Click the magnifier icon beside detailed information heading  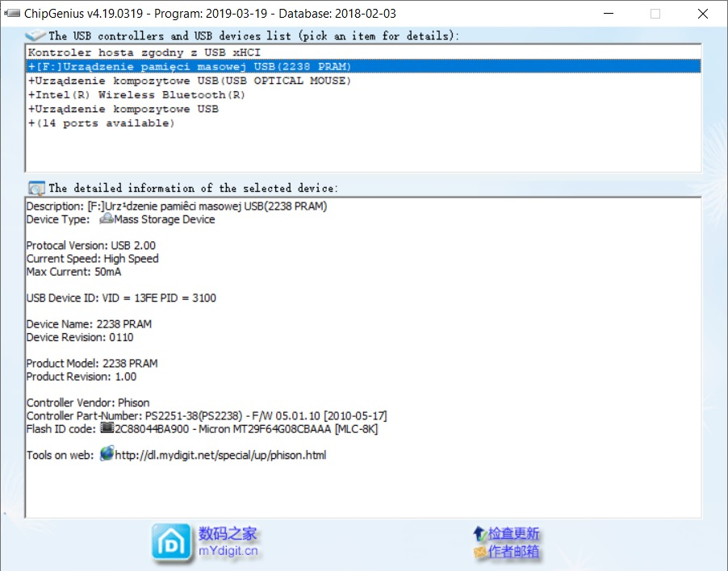pyautogui.click(x=36, y=188)
